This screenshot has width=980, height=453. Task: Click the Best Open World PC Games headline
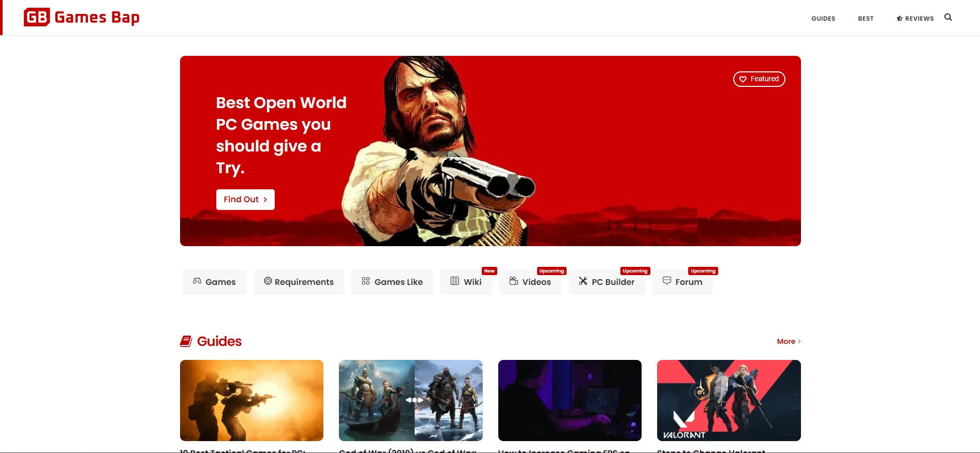(281, 135)
